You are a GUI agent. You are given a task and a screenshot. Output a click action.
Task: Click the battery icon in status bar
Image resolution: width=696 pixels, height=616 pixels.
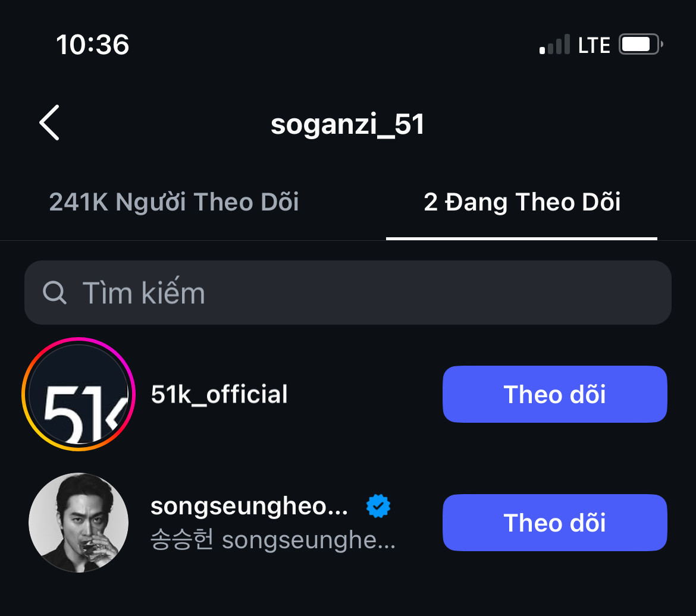[x=640, y=45]
